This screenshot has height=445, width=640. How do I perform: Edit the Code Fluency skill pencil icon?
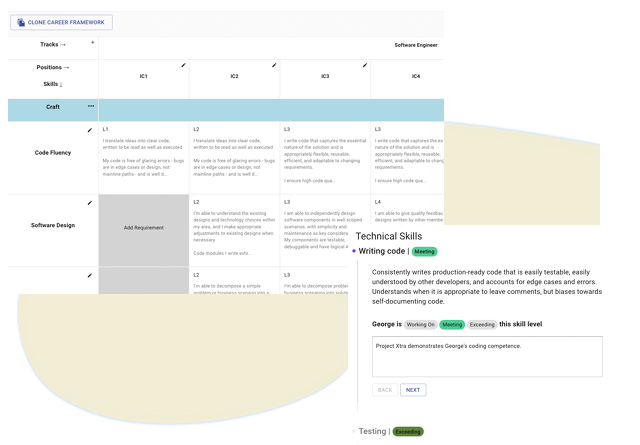90,130
